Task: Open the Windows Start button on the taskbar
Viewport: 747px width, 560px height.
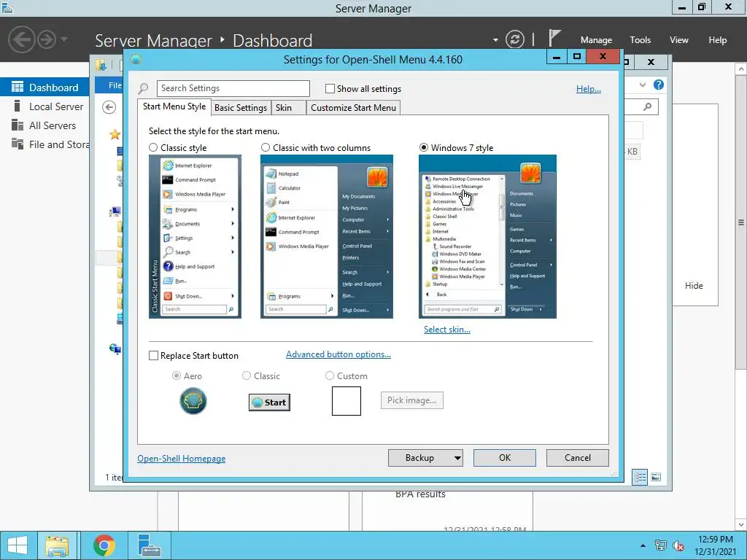Action: pos(18,545)
